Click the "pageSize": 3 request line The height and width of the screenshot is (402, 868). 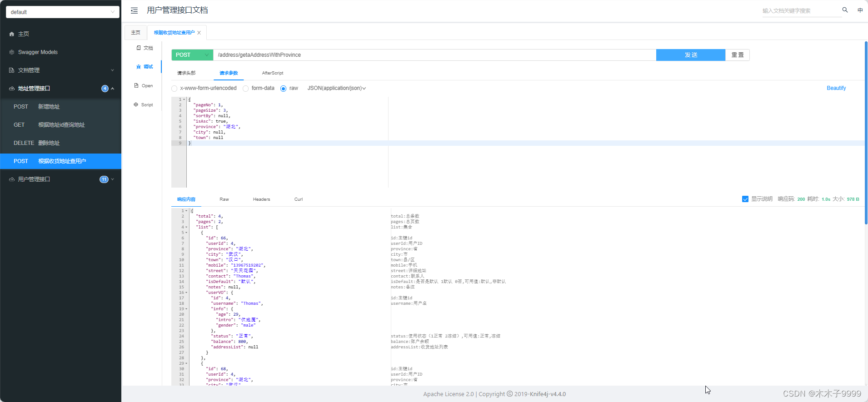click(x=210, y=110)
